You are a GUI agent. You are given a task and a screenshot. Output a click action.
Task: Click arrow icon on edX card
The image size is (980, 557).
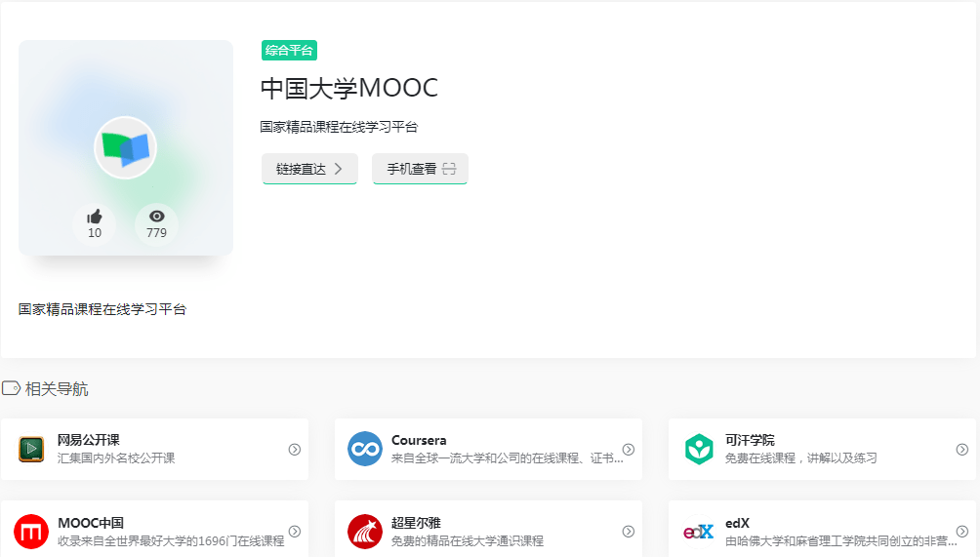coord(962,532)
